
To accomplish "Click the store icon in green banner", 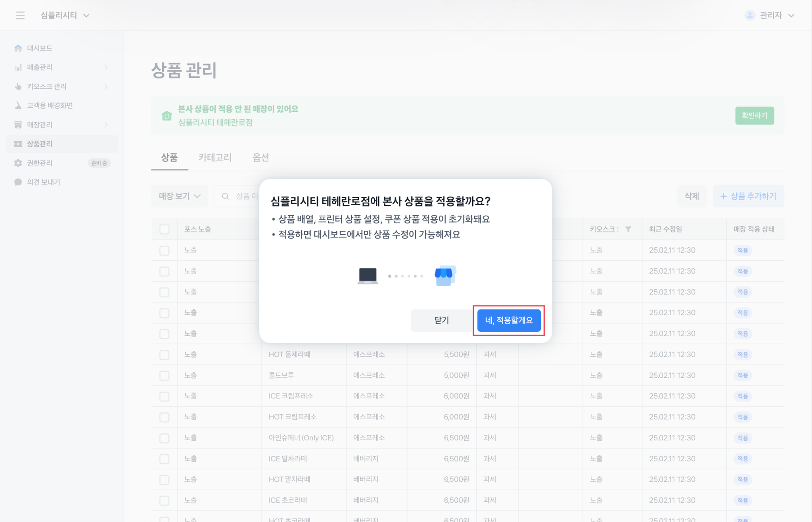I will (167, 116).
